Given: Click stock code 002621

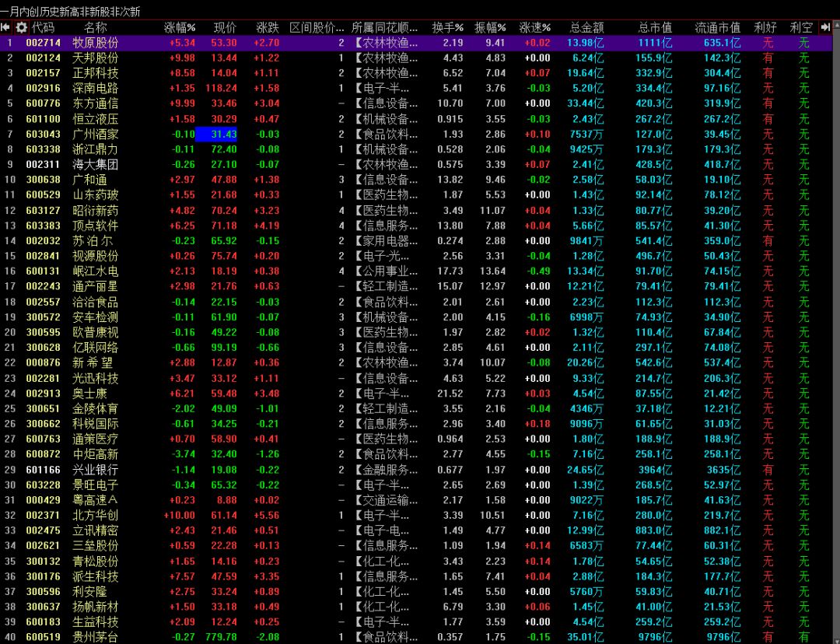Looking at the screenshot, I should click(44, 546).
